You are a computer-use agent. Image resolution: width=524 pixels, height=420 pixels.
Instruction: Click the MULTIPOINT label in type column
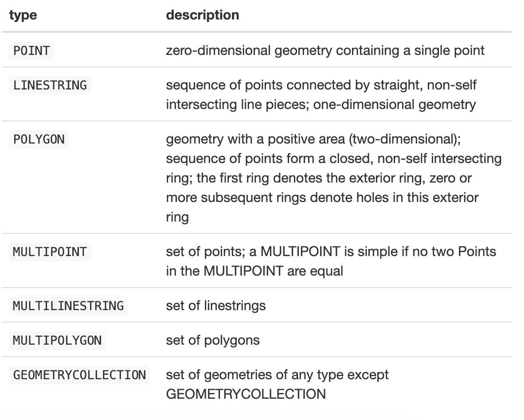[50, 252]
